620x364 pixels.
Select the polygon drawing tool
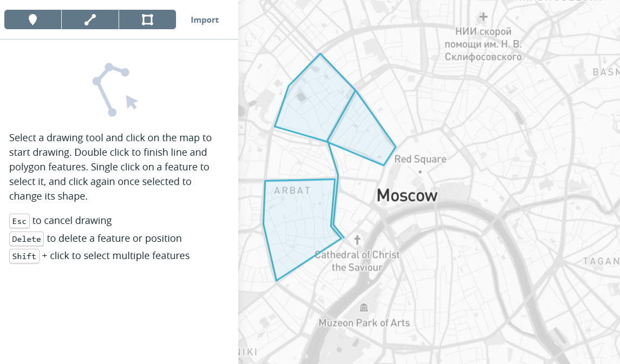click(x=147, y=20)
